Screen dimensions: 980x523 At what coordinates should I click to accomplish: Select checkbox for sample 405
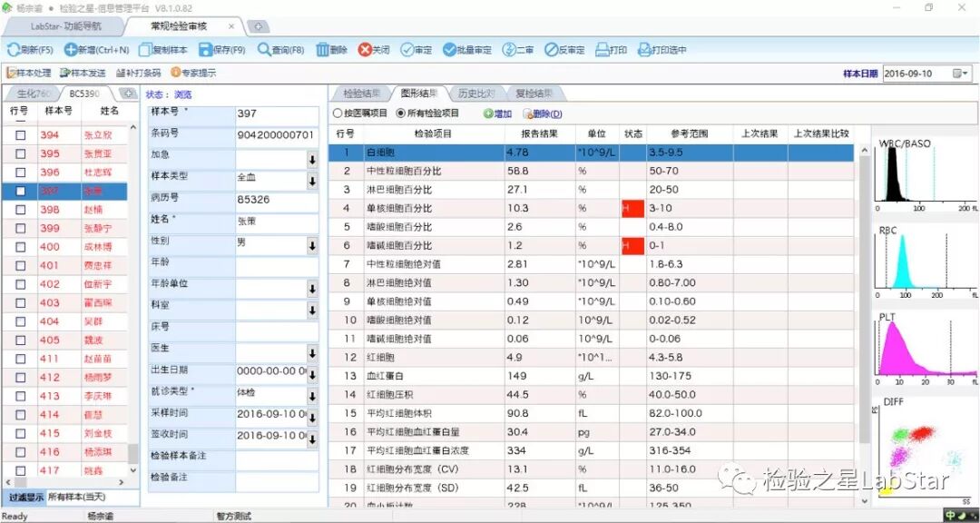[21, 340]
